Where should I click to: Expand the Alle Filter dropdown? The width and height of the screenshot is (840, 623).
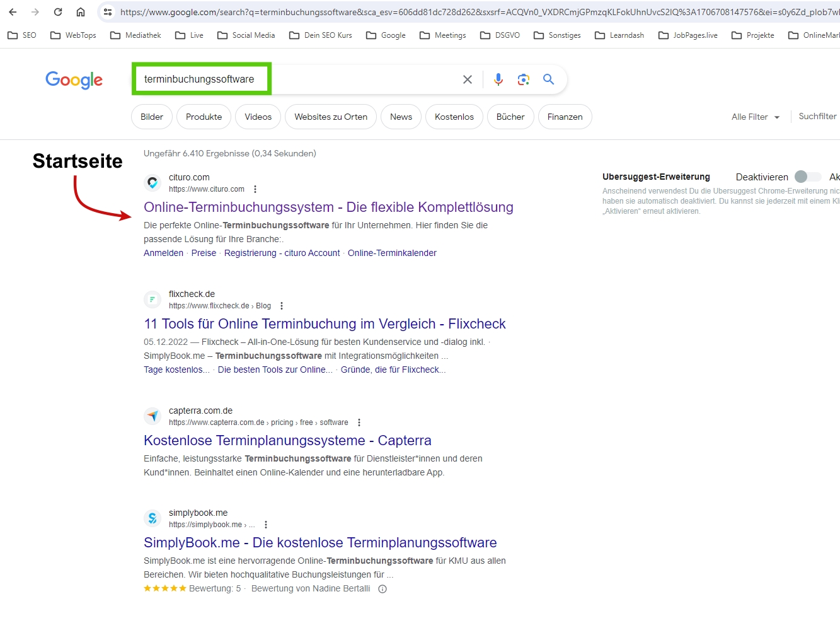click(x=756, y=117)
